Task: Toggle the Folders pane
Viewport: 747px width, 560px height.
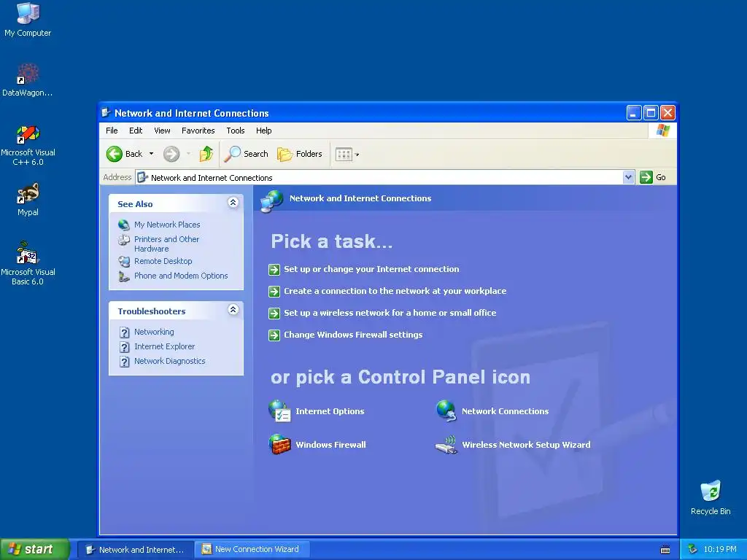Action: tap(300, 154)
